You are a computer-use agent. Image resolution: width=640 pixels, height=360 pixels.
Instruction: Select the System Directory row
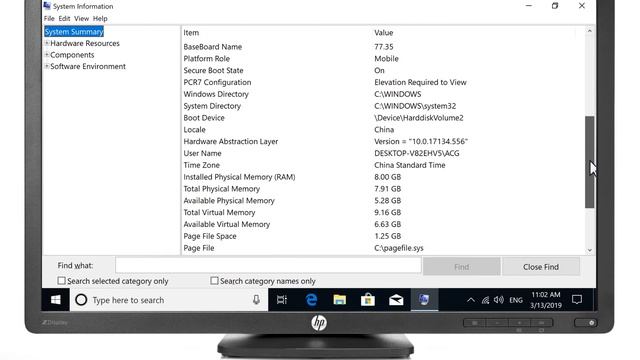click(383, 106)
